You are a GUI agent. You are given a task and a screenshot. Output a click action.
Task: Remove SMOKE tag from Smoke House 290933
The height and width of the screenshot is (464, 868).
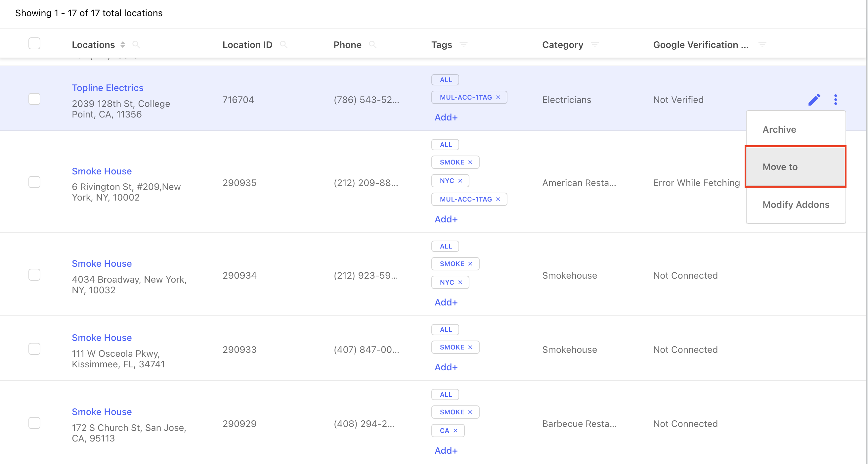[470, 347]
